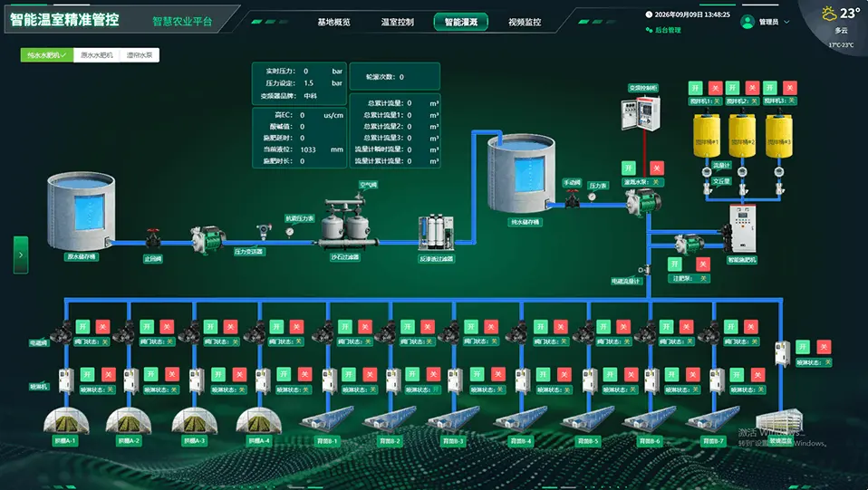868x490 pixels.
Task: Open the 育苗B-1 seedling house
Action: [328, 419]
